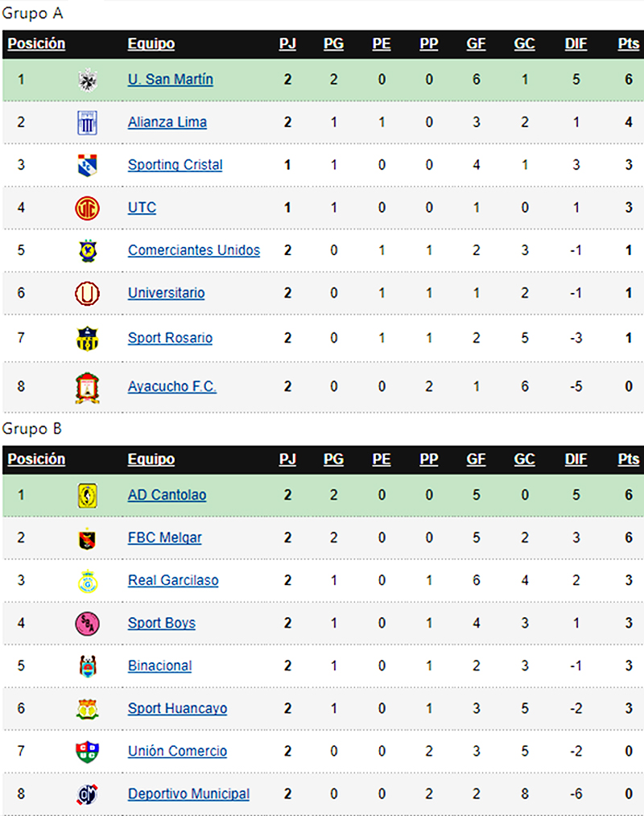Sort Grupo A by Pts column header
Viewport: 644px width, 816px height.
tap(629, 43)
